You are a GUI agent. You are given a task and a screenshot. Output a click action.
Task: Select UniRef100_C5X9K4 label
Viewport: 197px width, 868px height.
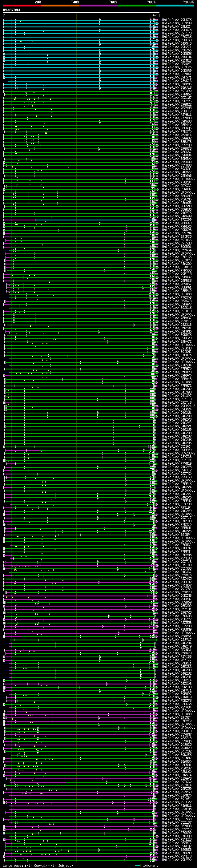(177, 446)
